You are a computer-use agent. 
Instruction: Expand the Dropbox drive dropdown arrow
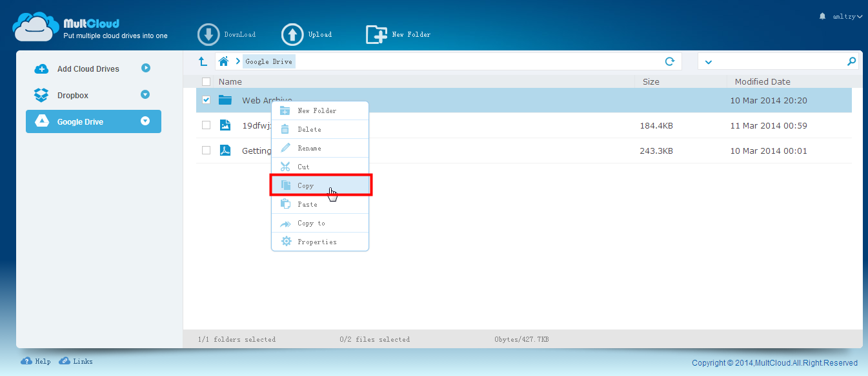click(x=145, y=94)
